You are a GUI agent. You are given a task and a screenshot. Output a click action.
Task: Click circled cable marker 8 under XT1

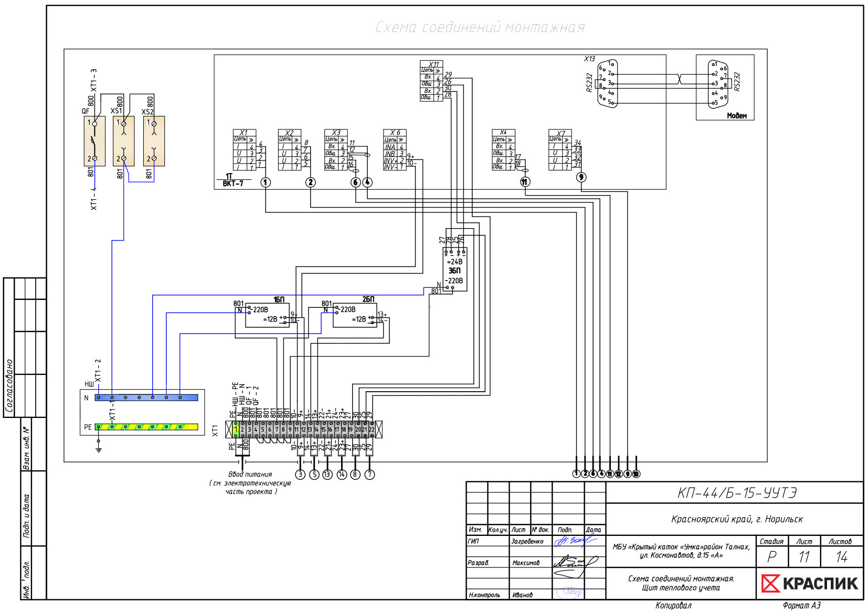coord(355,475)
